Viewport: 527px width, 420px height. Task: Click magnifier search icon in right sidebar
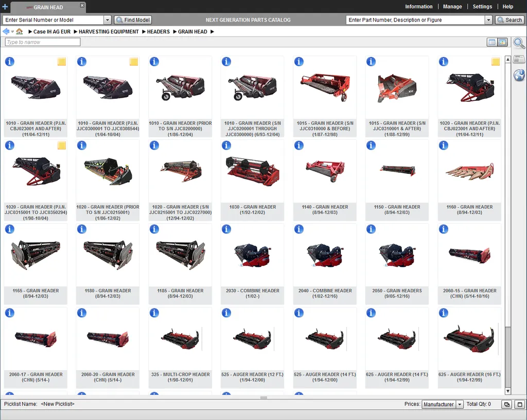[519, 43]
